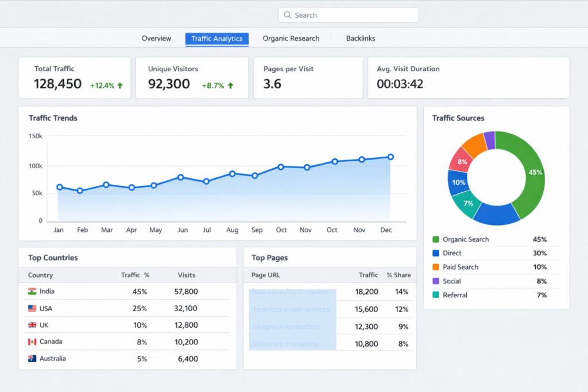
Task: Click the search magnifier icon
Action: [x=287, y=15]
